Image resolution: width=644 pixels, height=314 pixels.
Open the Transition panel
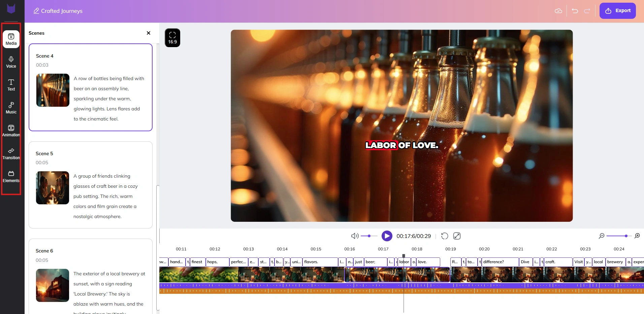[11, 154]
